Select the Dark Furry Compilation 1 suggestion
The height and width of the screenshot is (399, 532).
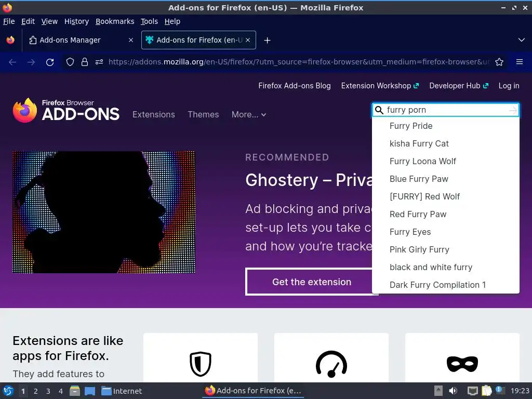445,285
